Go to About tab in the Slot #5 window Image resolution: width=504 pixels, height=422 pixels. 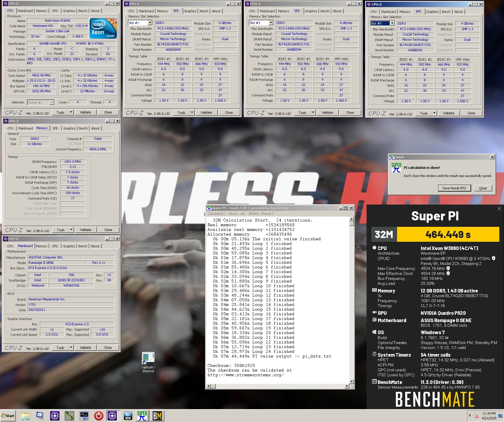[x=459, y=12]
